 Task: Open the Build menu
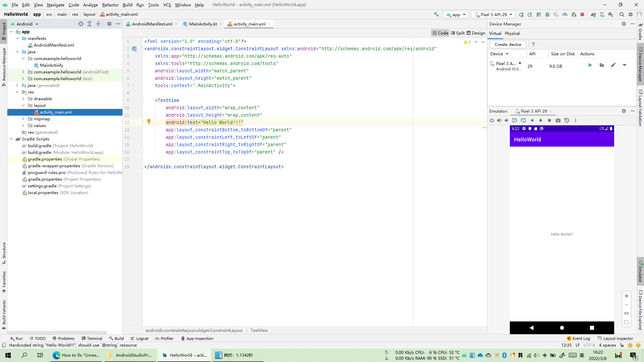127,5
